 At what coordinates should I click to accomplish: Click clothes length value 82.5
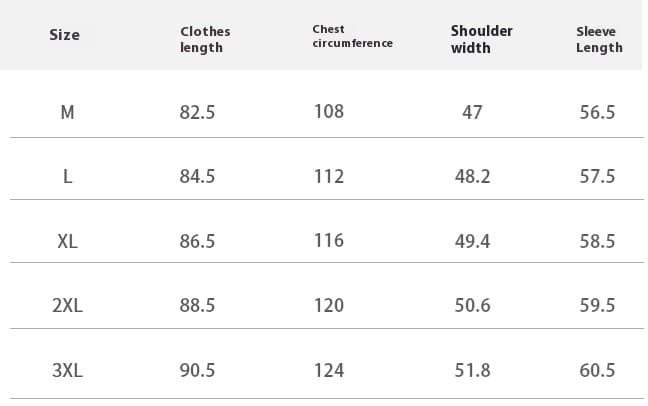197,112
